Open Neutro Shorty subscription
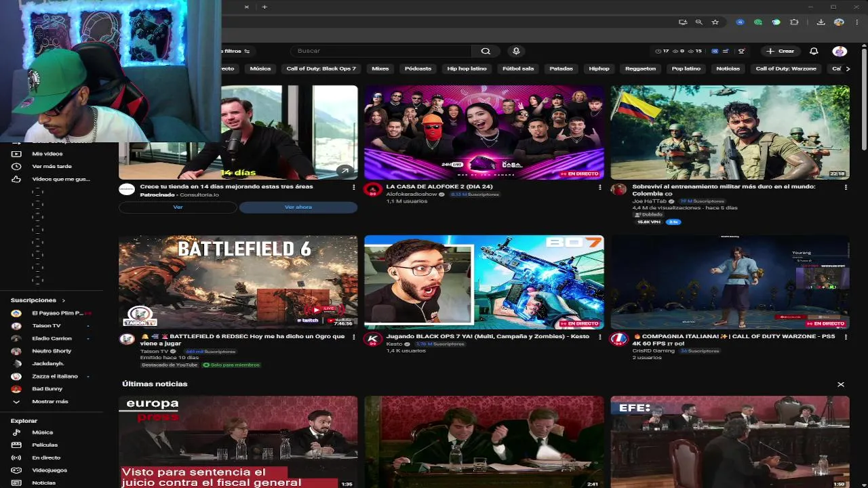The height and width of the screenshot is (488, 868). click(x=52, y=351)
